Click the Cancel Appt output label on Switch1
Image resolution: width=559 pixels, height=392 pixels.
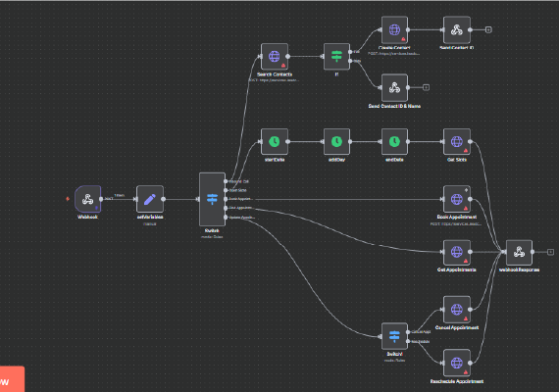(421, 332)
